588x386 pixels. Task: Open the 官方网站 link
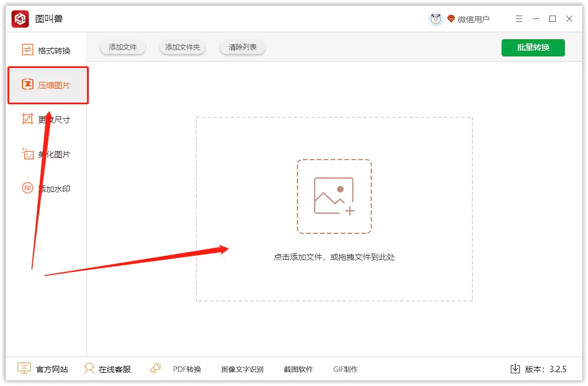click(x=52, y=369)
